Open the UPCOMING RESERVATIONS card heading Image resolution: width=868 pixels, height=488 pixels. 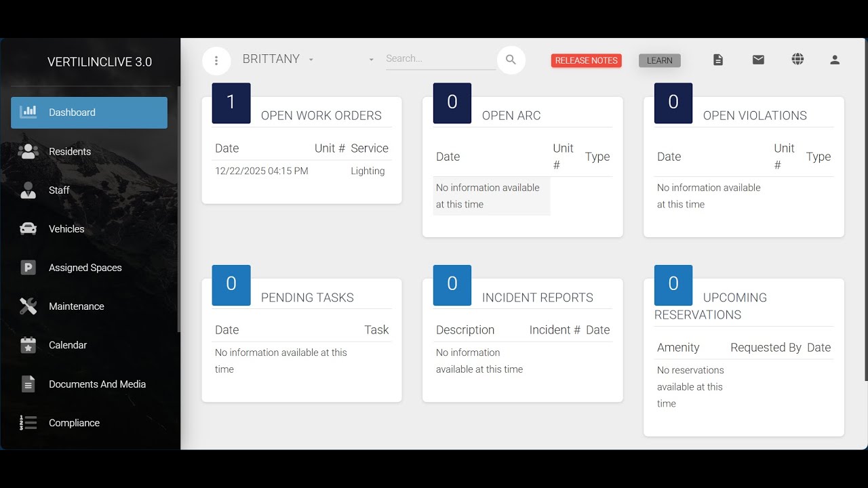[x=711, y=306]
